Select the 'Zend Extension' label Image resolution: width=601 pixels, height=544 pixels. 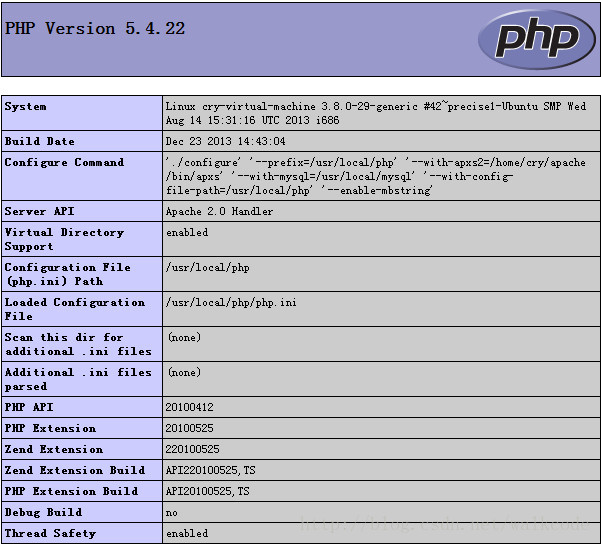(54, 449)
